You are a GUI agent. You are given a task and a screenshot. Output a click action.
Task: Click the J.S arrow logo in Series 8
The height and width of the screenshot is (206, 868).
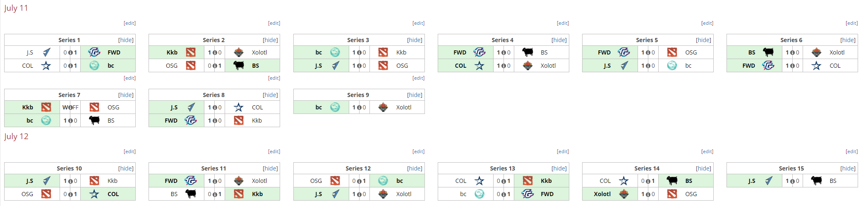click(191, 107)
